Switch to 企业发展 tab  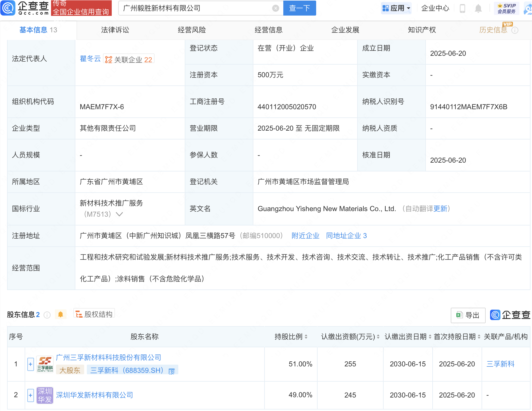[x=345, y=30]
